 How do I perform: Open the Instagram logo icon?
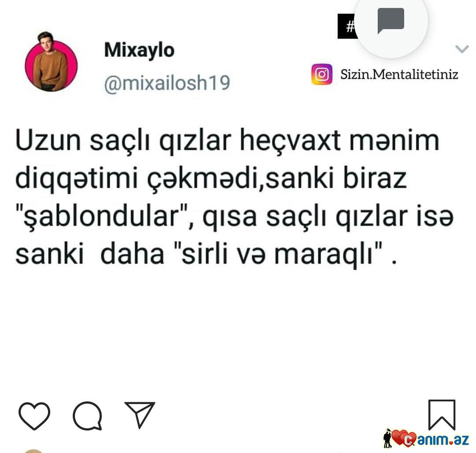322,74
